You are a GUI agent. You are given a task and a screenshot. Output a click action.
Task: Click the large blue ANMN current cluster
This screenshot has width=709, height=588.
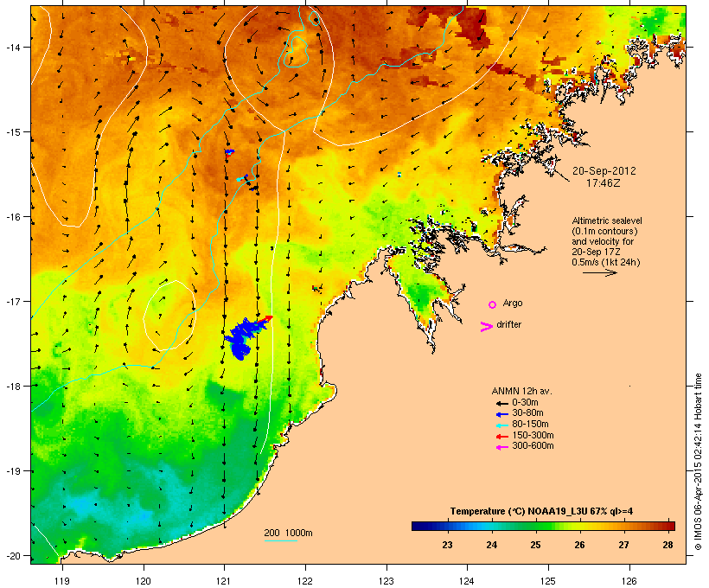point(244,337)
